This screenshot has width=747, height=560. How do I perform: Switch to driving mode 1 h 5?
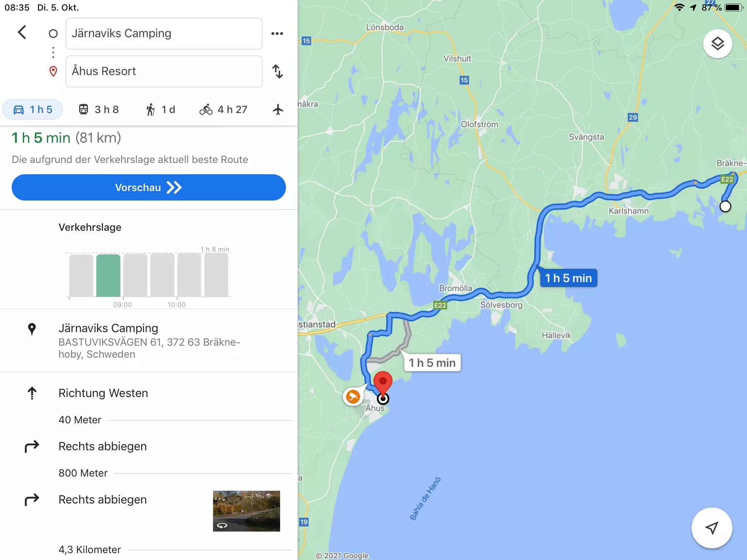[33, 109]
